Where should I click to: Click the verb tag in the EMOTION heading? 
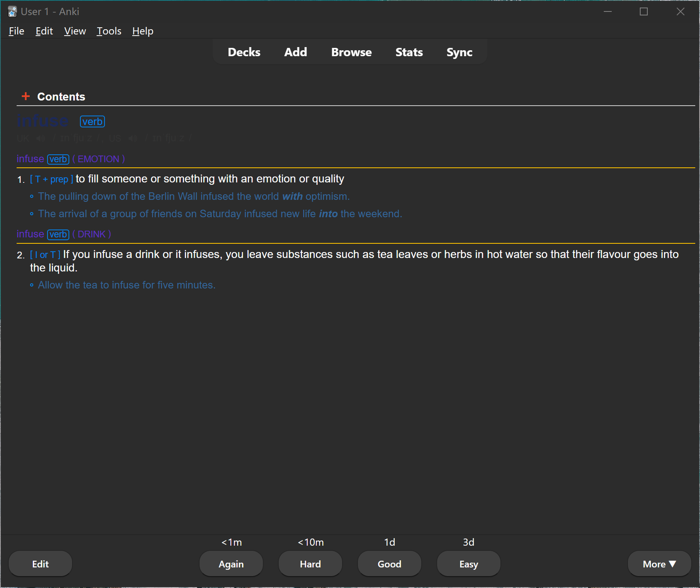point(58,159)
